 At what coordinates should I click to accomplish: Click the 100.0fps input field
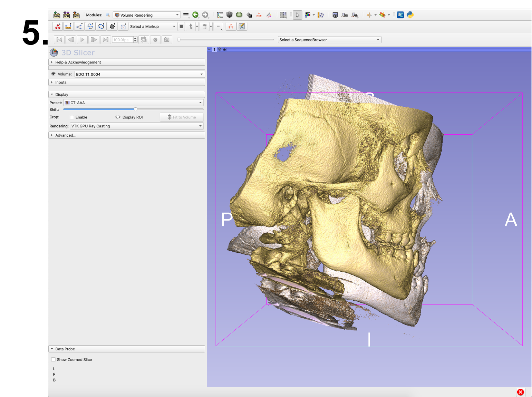(123, 39)
